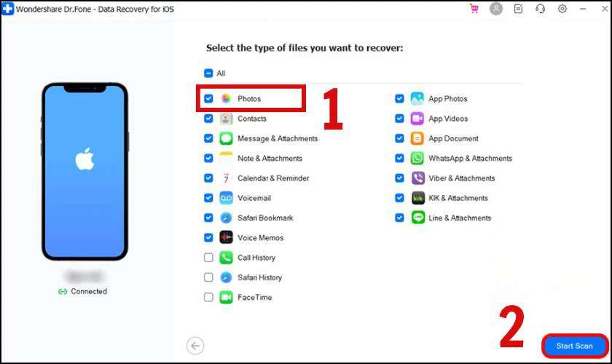Uncheck Calendar & Reminder checkbox
The height and width of the screenshot is (364, 612).
click(208, 178)
